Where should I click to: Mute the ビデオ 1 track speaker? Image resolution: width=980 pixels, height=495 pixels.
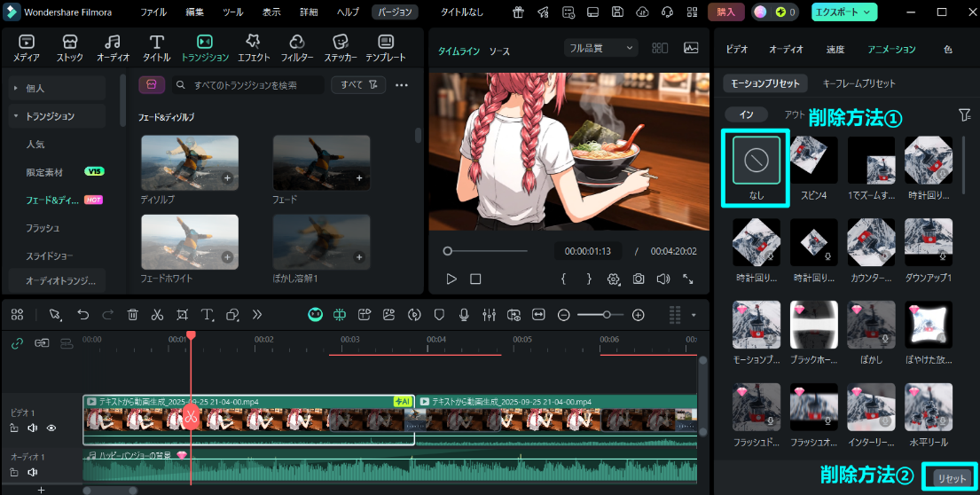[33, 428]
